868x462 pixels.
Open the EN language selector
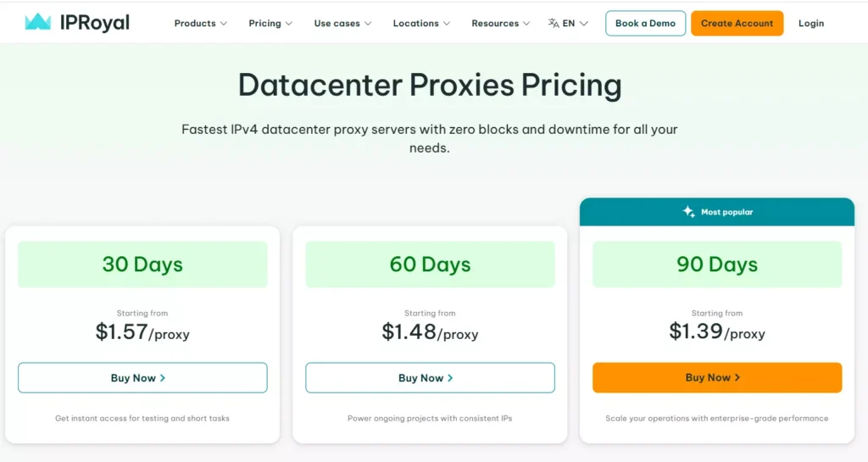coord(575,24)
